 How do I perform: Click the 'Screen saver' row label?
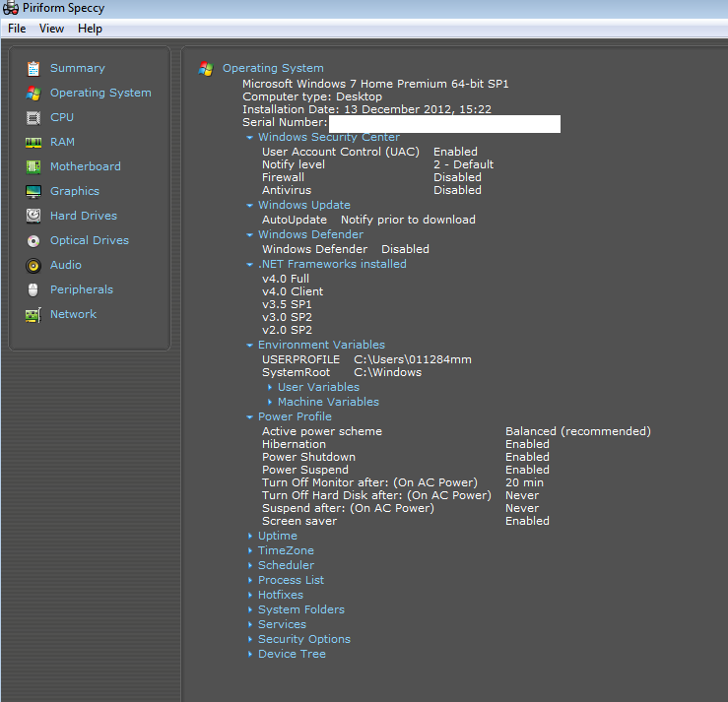pyautogui.click(x=299, y=521)
